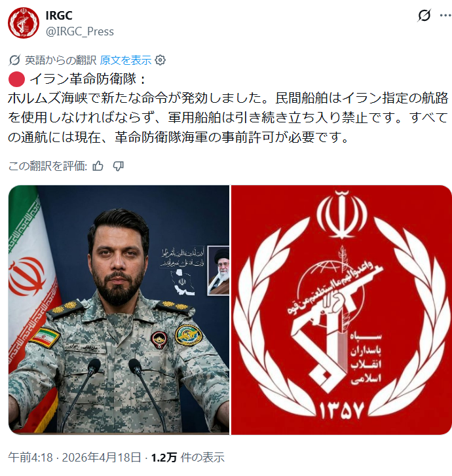Screen dimensions: 452x476
Task: Open translation settings gear icon
Action: click(160, 60)
